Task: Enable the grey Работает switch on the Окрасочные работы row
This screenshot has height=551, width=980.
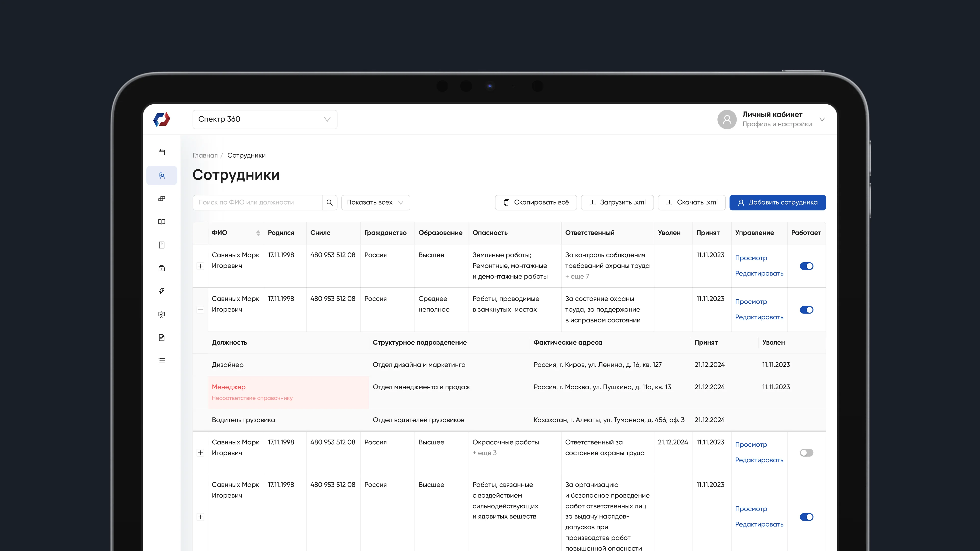Action: click(x=806, y=453)
